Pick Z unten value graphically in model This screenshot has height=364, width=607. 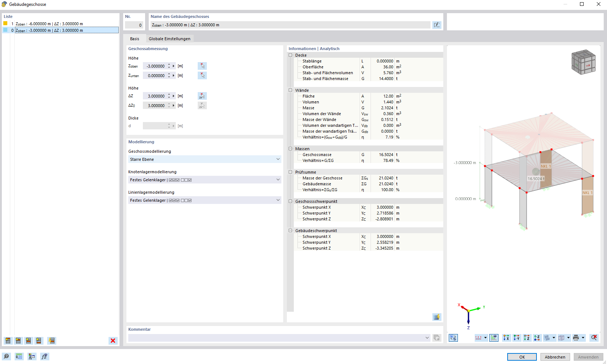coord(202,75)
